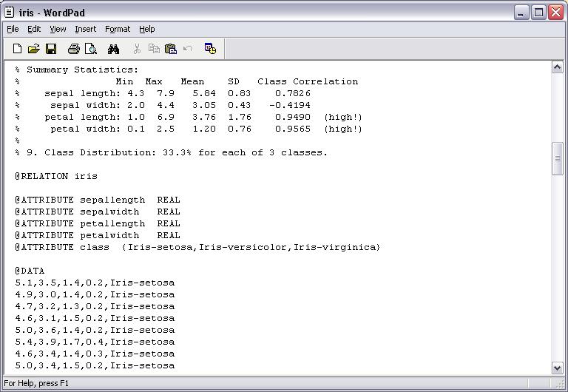Click the data row '5.0,3.6,1.4,0.2,Iris-setosa'
568x392 pixels.
pyautogui.click(x=95, y=331)
